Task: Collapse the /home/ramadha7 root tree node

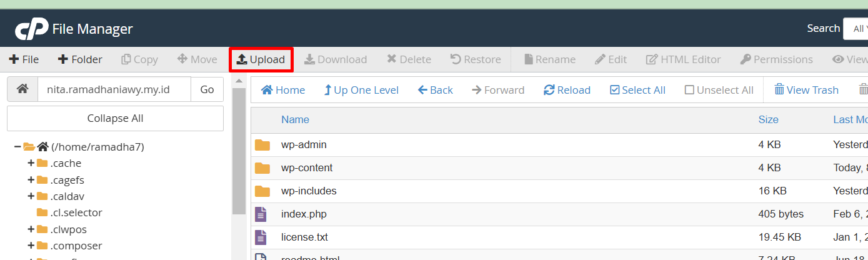Action: tap(17, 147)
